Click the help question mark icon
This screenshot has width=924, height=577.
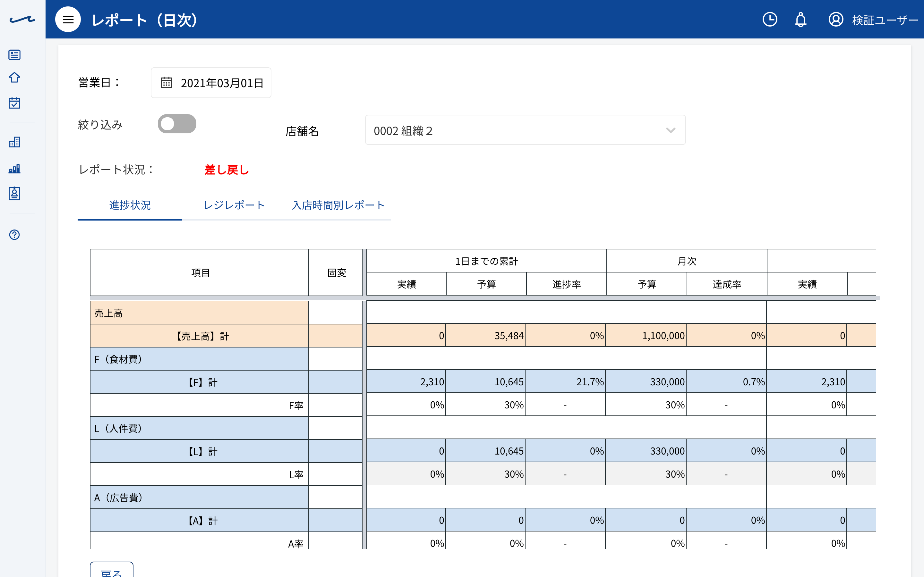coord(14,235)
